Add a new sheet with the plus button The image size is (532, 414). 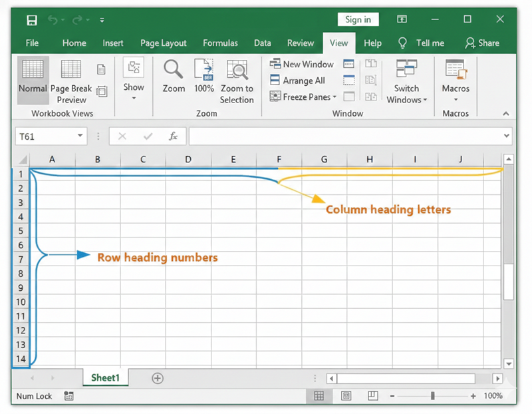click(x=158, y=377)
